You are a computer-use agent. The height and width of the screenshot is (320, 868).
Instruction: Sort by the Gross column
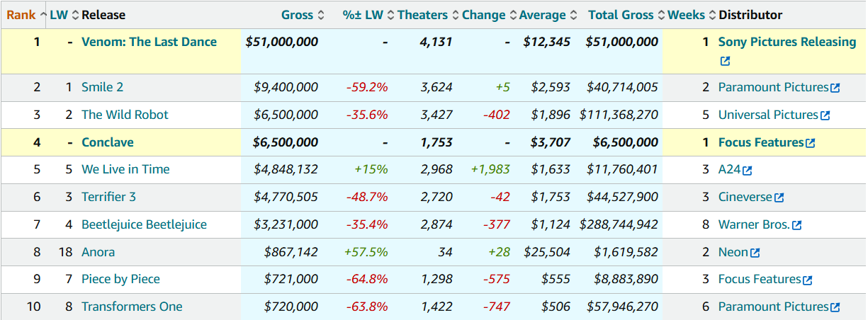(297, 15)
